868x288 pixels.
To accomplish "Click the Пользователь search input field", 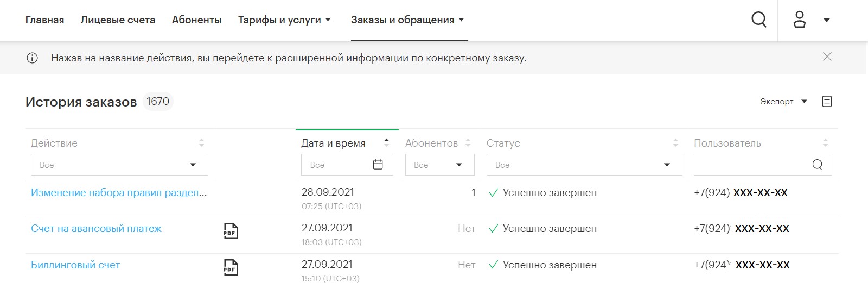I will 763,165.
